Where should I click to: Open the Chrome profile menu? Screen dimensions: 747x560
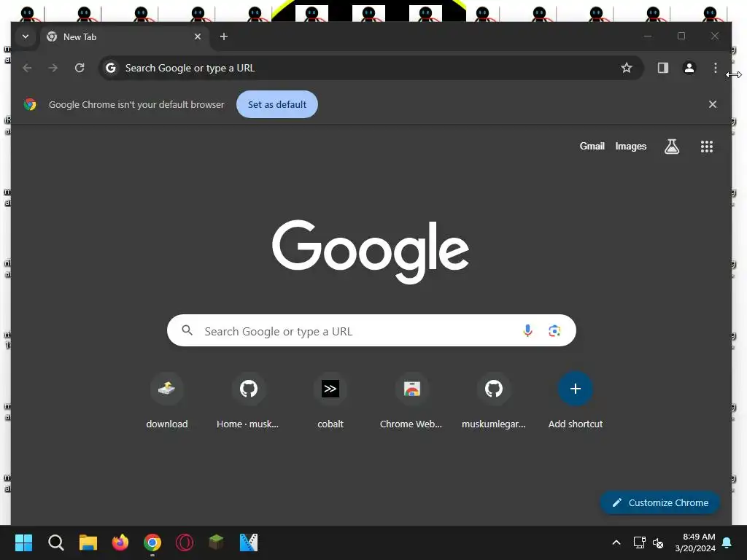(689, 68)
